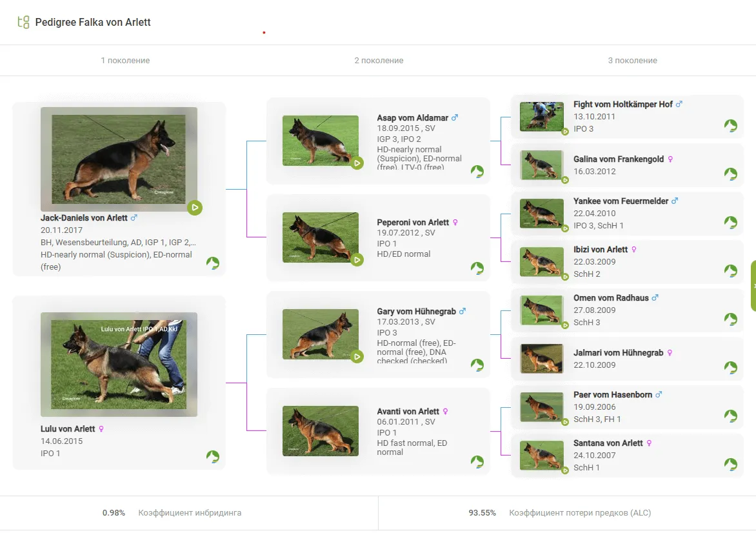Click play icon on Peperoni von Arlett photo
This screenshot has height=533, width=756.
(x=357, y=259)
